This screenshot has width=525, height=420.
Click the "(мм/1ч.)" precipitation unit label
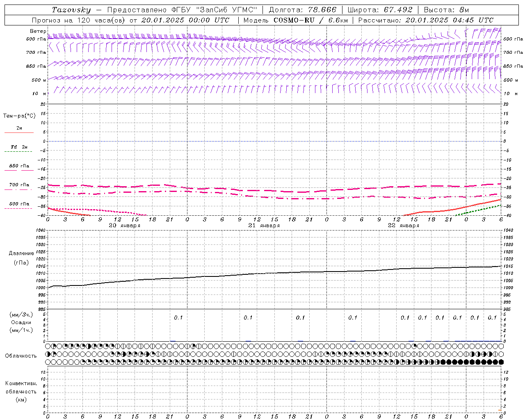pyautogui.click(x=21, y=330)
